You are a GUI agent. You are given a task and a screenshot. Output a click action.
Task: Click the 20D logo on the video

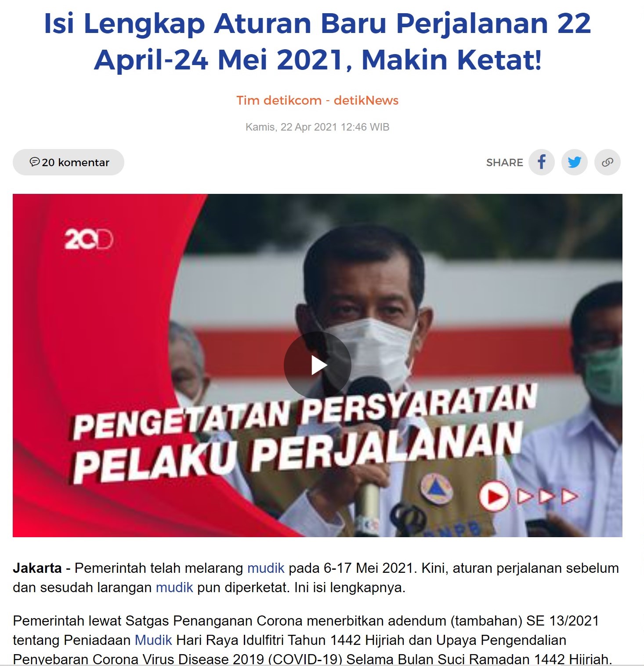(x=89, y=240)
